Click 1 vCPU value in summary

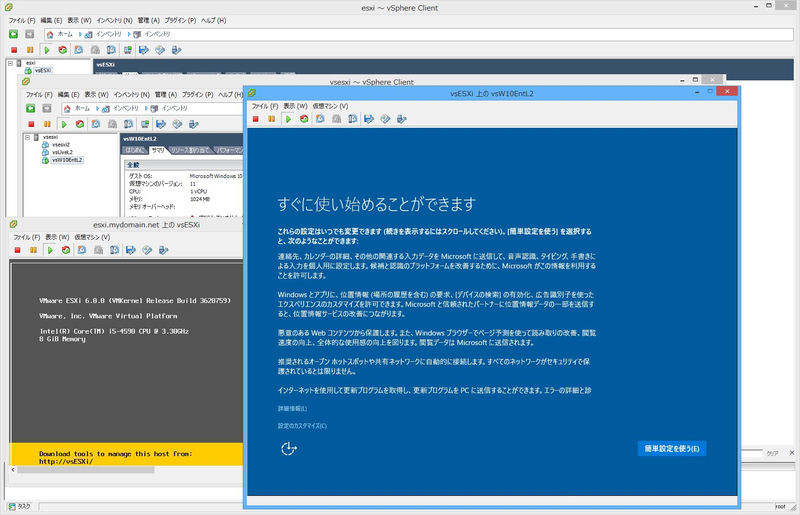point(198,191)
